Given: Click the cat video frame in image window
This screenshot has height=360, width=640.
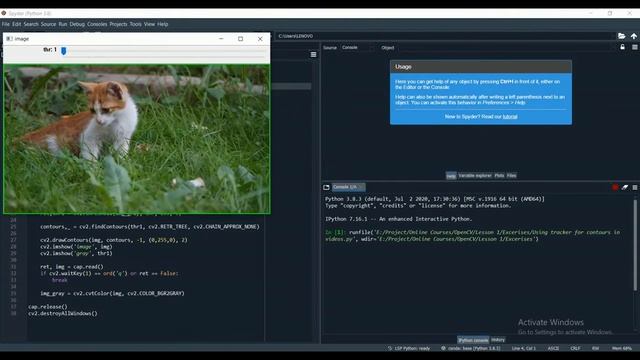Looking at the screenshot, I should pyautogui.click(x=136, y=139).
